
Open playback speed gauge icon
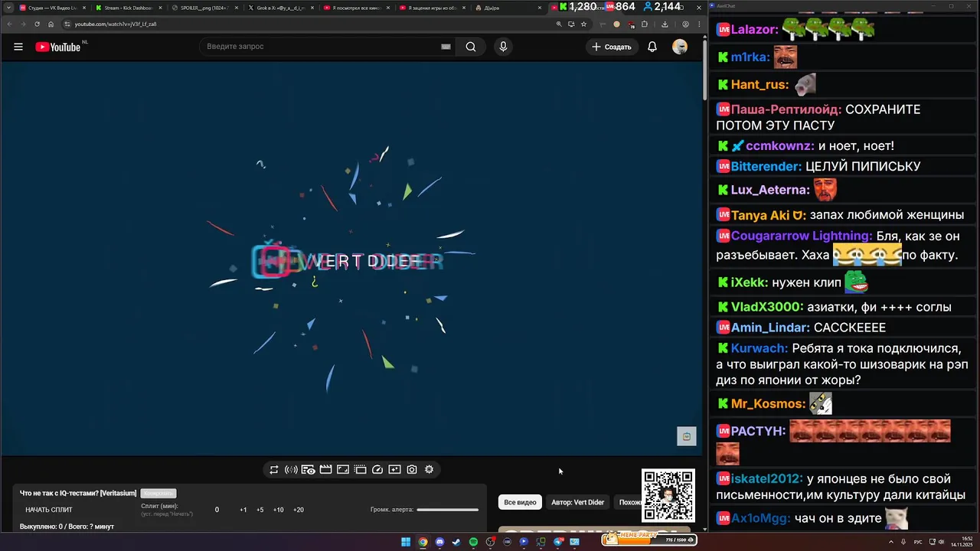(377, 470)
